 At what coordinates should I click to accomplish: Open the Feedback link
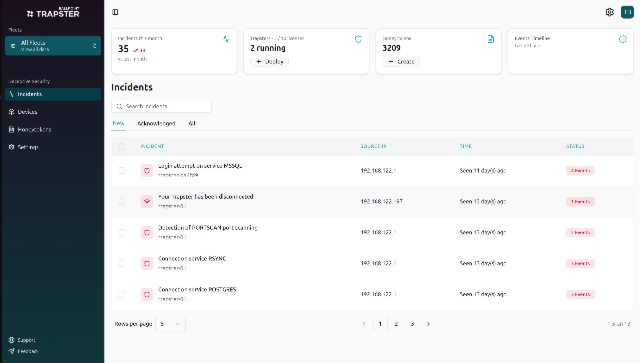[24, 351]
